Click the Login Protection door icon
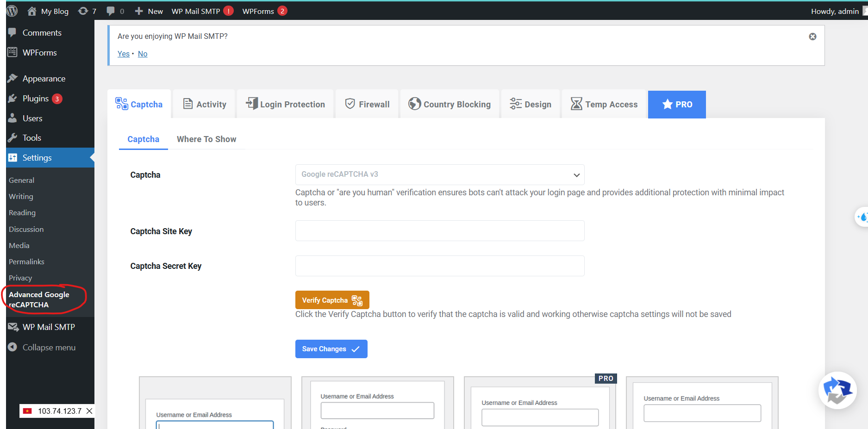 tap(252, 103)
